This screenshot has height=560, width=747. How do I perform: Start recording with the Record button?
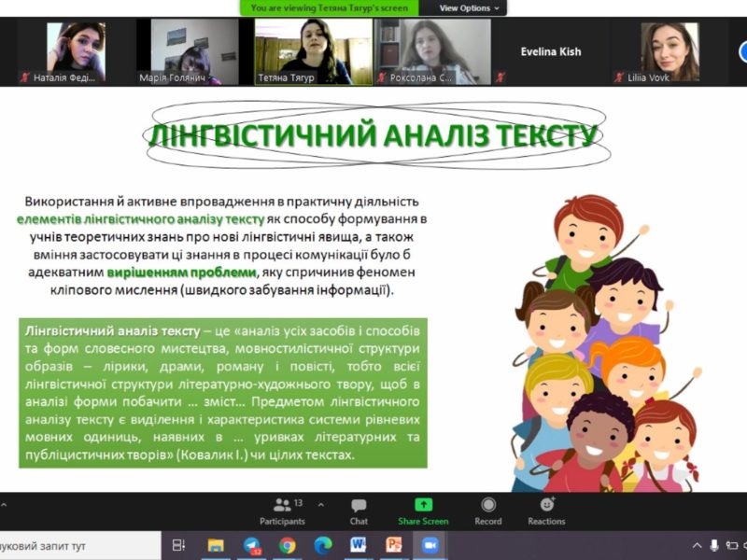pos(487,511)
